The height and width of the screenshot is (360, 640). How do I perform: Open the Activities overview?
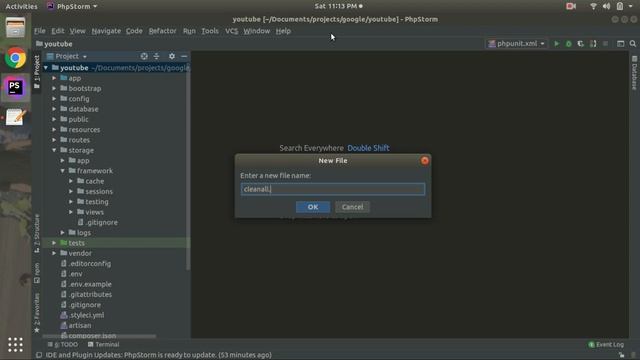click(21, 6)
